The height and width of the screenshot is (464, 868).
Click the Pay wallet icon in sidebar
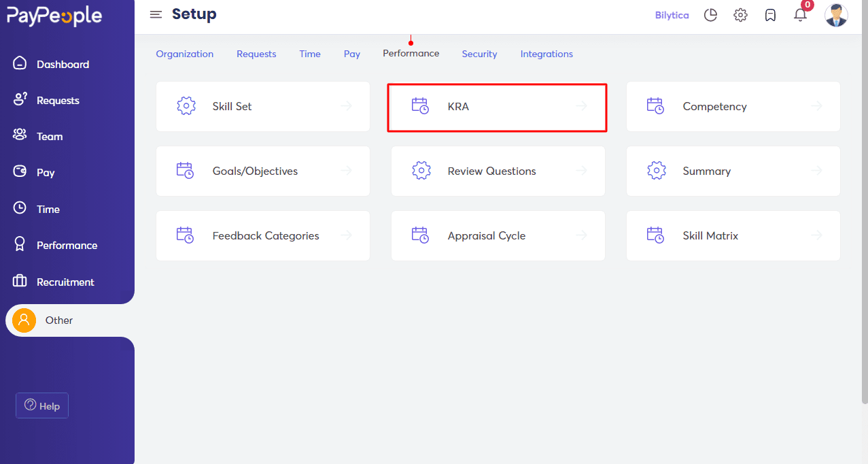point(20,171)
